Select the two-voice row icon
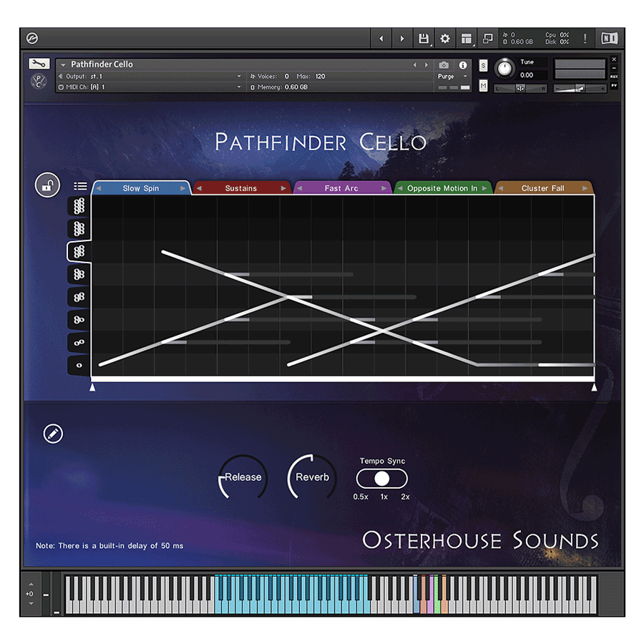This screenshot has height=644, width=644. click(x=79, y=343)
